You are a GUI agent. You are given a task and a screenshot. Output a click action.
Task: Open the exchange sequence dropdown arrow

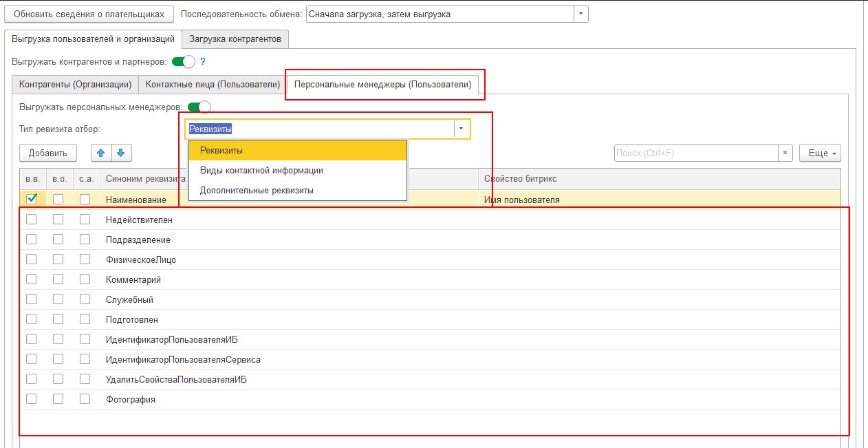[581, 14]
